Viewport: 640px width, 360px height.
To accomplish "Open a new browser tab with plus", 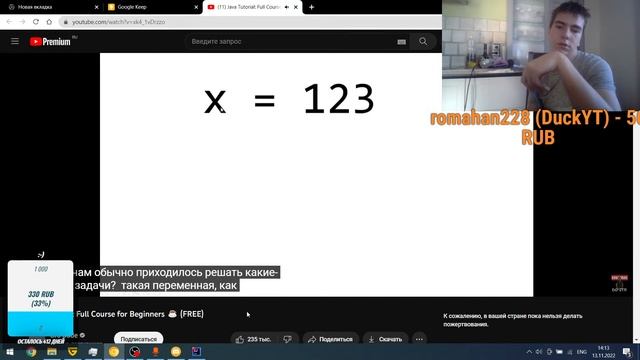I will [x=311, y=7].
